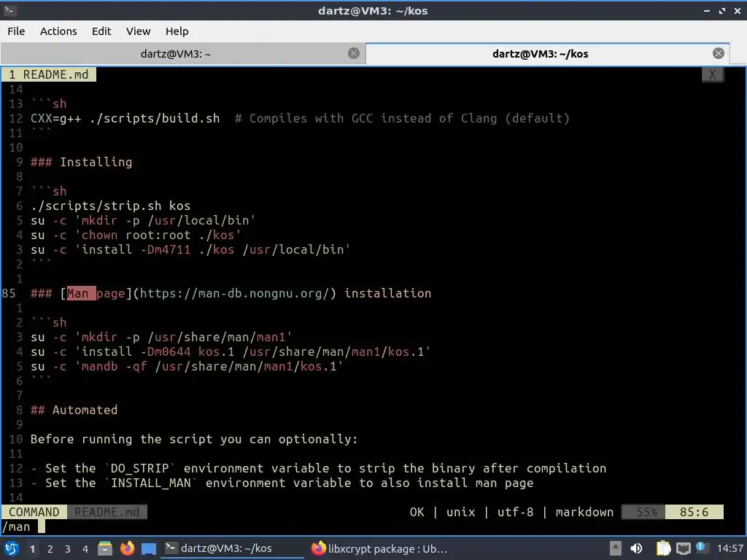Focus the dartz@VM3: ~/kos taskbar entry
The width and height of the screenshot is (747, 560).
tap(232, 548)
